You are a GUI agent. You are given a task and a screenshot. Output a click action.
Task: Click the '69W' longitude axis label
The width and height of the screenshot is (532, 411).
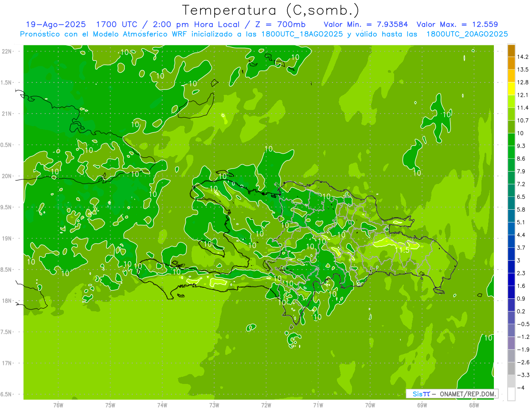tap(422, 405)
